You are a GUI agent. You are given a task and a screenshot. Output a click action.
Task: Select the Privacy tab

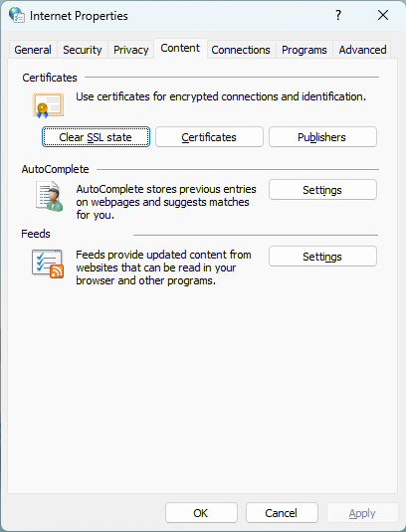pos(131,50)
